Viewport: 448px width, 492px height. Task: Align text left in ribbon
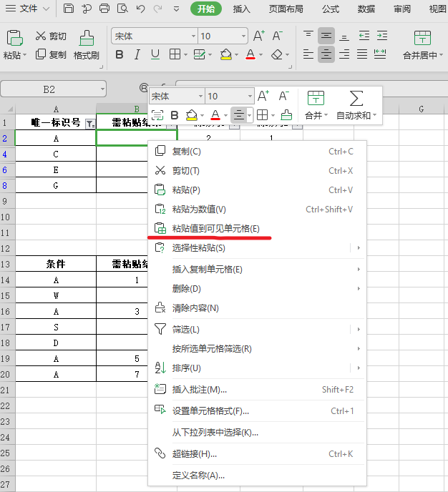click(x=308, y=54)
